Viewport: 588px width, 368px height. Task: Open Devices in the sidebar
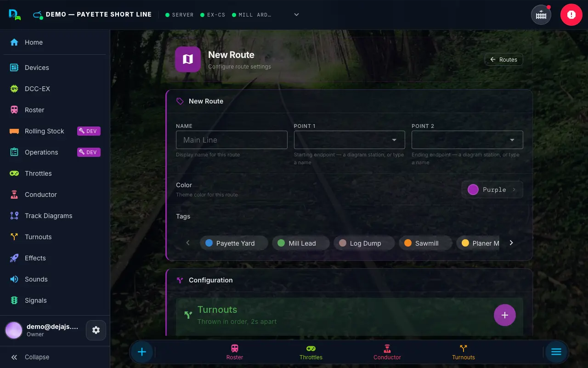pos(55,68)
